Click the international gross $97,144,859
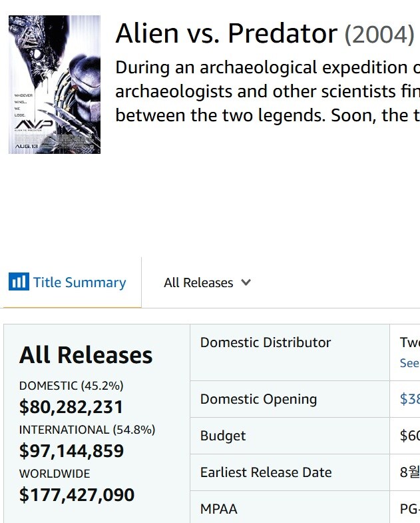Image resolution: width=420 pixels, height=523 pixels. pos(71,451)
